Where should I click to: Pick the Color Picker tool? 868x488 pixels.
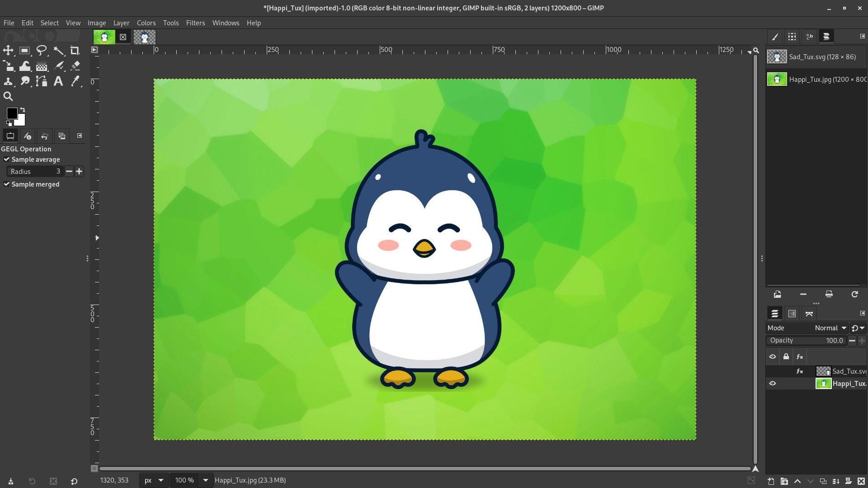[x=75, y=81]
